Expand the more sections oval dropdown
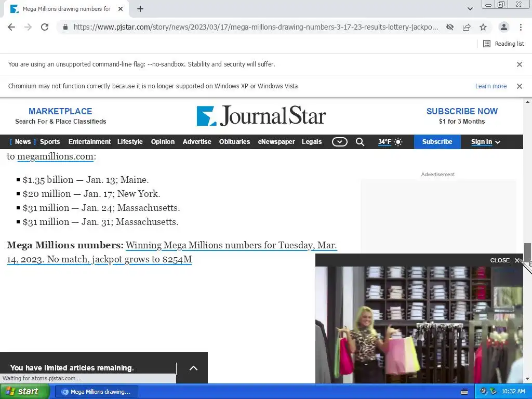The height and width of the screenshot is (399, 532). [x=340, y=142]
